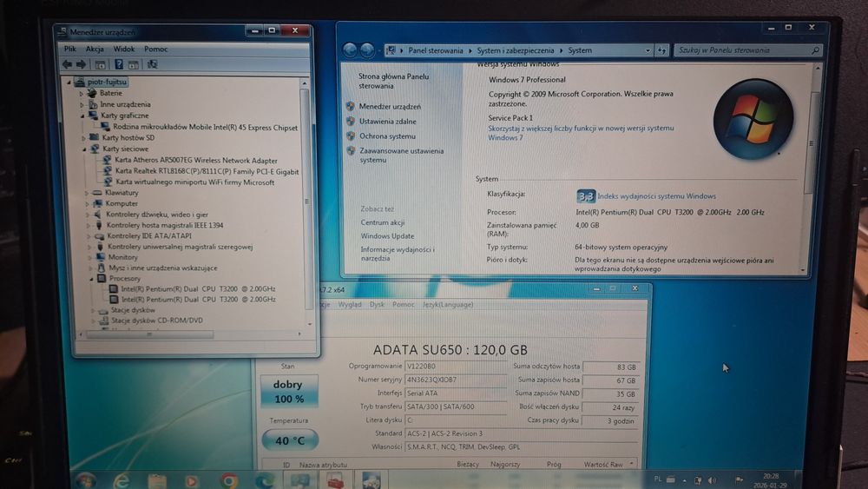Screen dimensions: 868x489
Task: Go to Strona główna Panelu sterowania
Action: pyautogui.click(x=393, y=81)
